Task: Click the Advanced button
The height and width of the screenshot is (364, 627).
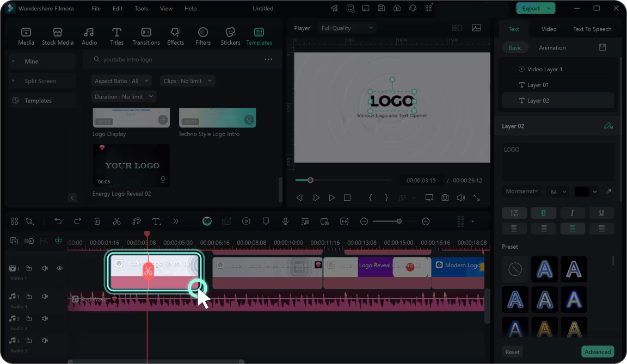Action: [597, 352]
